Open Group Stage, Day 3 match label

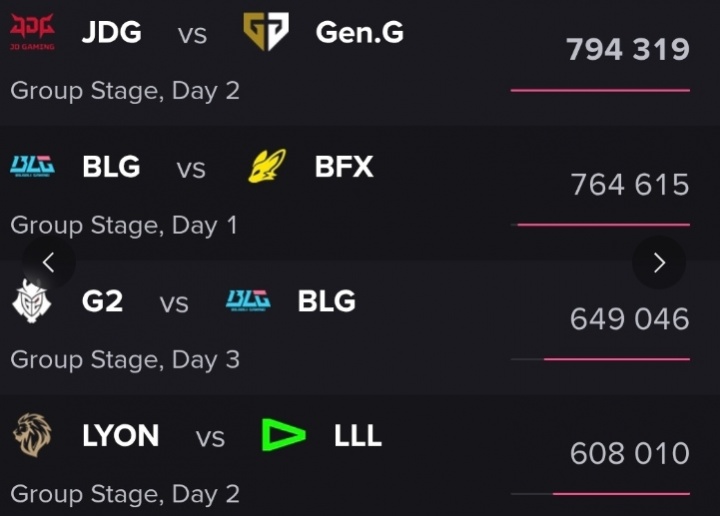tap(125, 360)
